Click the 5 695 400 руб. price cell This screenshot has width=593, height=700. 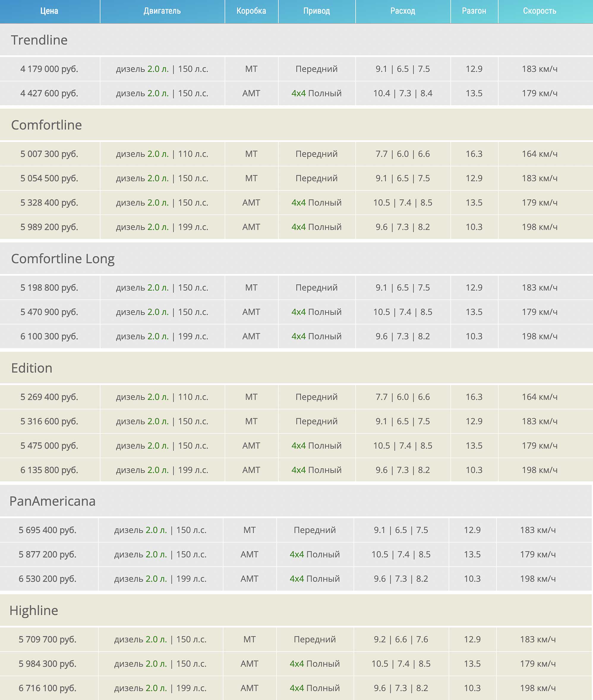[x=48, y=530]
